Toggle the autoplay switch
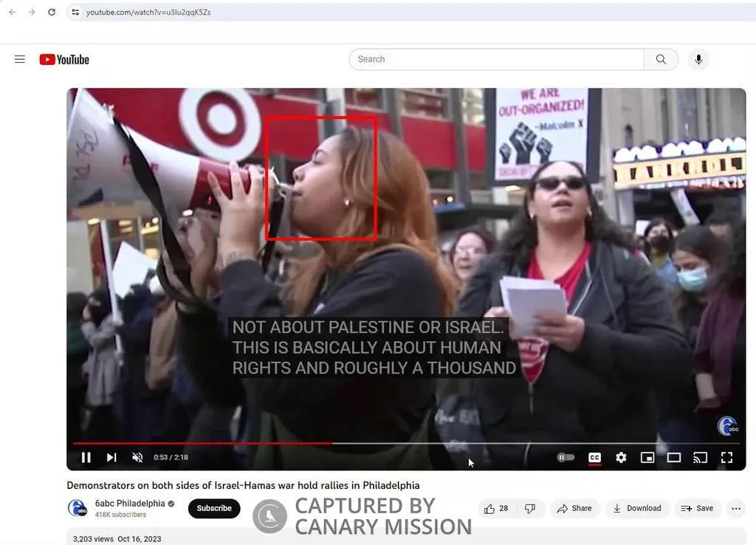Image resolution: width=756 pixels, height=545 pixels. (566, 457)
